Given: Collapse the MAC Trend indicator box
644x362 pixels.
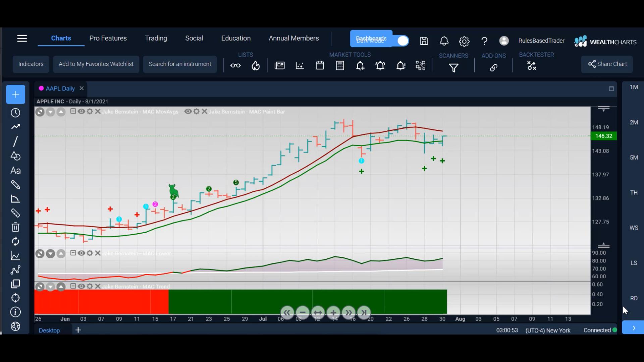Looking at the screenshot, I should point(73,286).
